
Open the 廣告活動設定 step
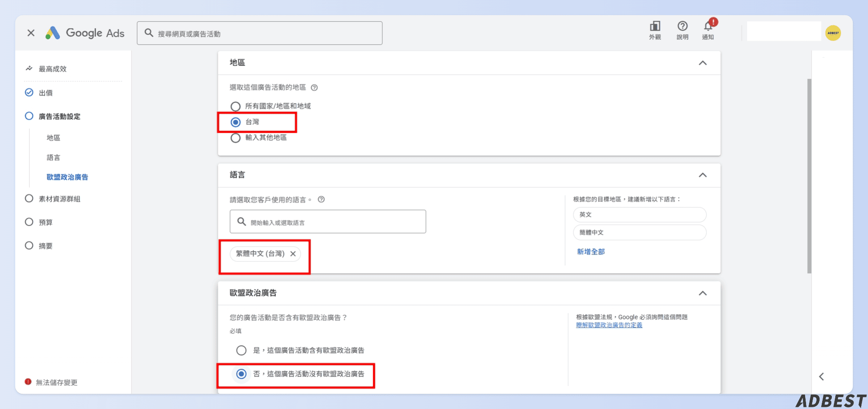pyautogui.click(x=59, y=117)
